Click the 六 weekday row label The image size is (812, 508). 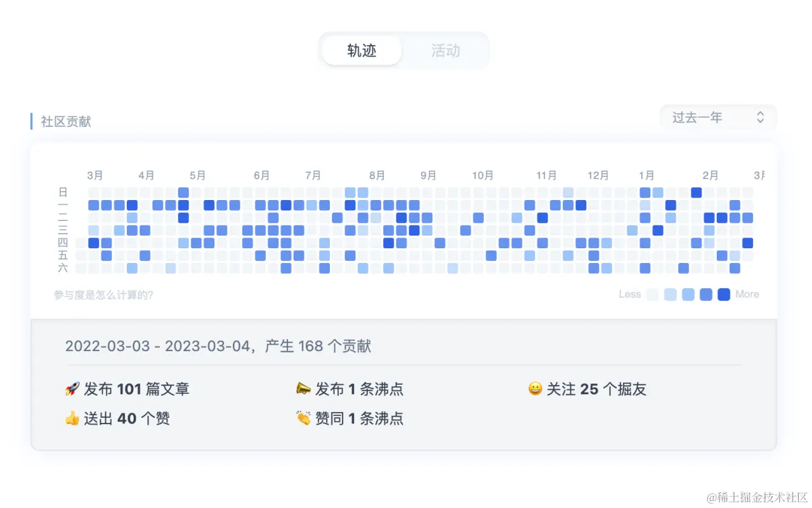[x=63, y=268]
